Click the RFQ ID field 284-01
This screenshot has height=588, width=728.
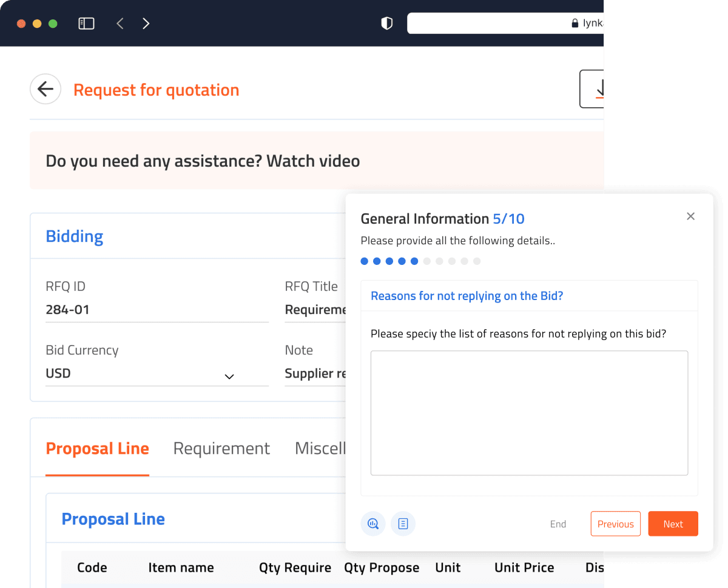coord(157,310)
